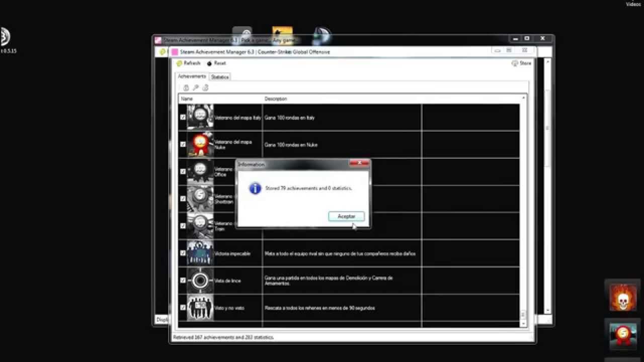Click the Veterano del mapa Italy icon

coord(200,117)
